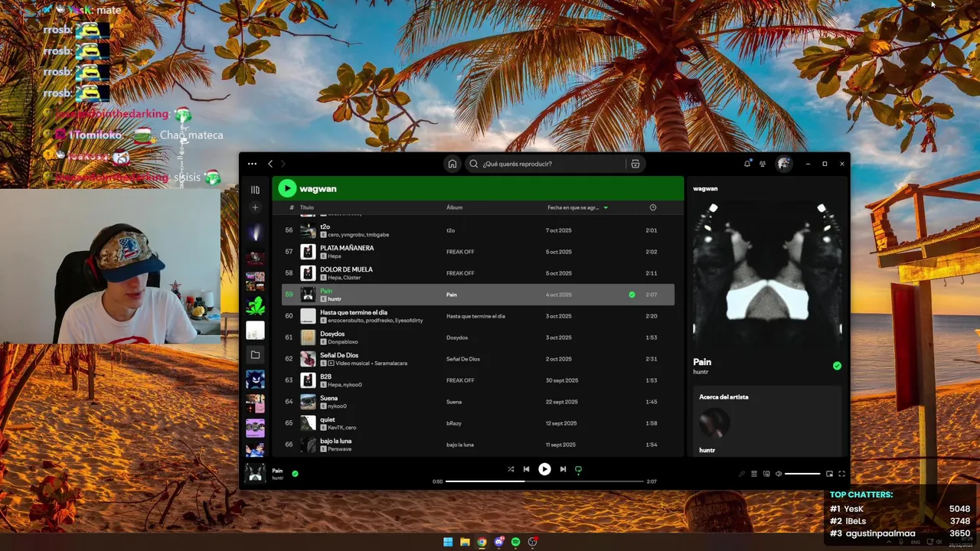Toggle saved checkmark beside Pain in player bar

click(x=295, y=474)
